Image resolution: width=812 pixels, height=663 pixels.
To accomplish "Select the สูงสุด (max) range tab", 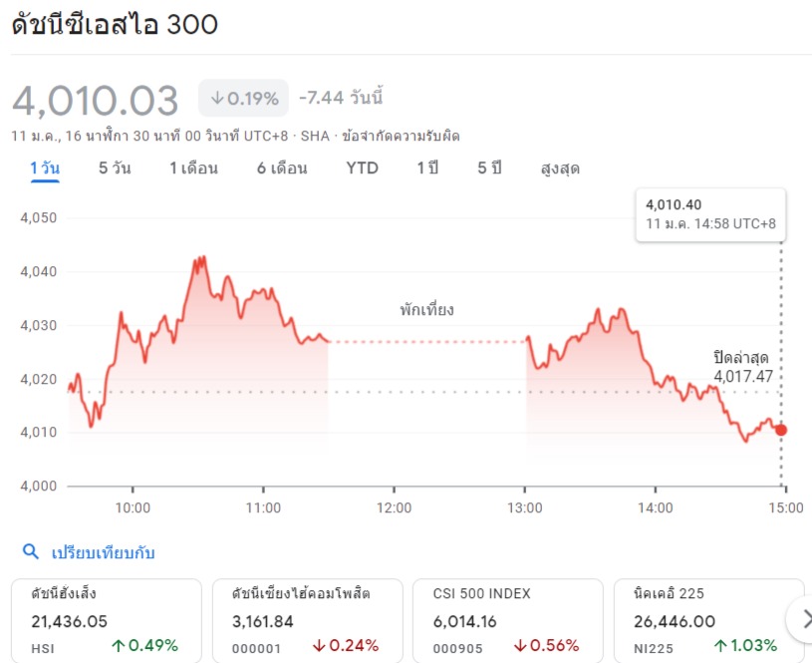I will coord(560,168).
